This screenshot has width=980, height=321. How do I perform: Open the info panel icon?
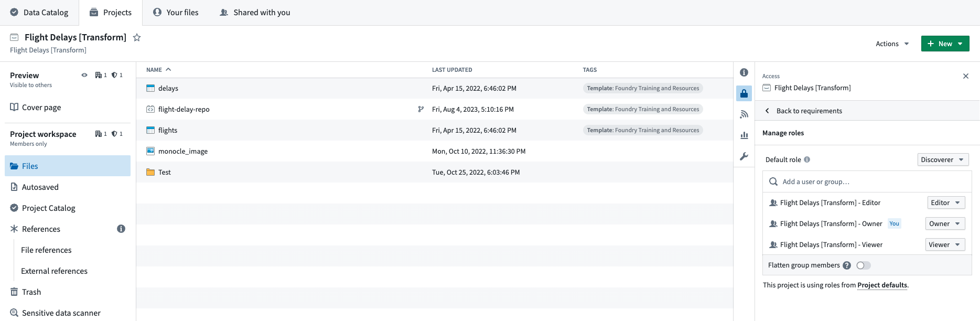point(744,72)
